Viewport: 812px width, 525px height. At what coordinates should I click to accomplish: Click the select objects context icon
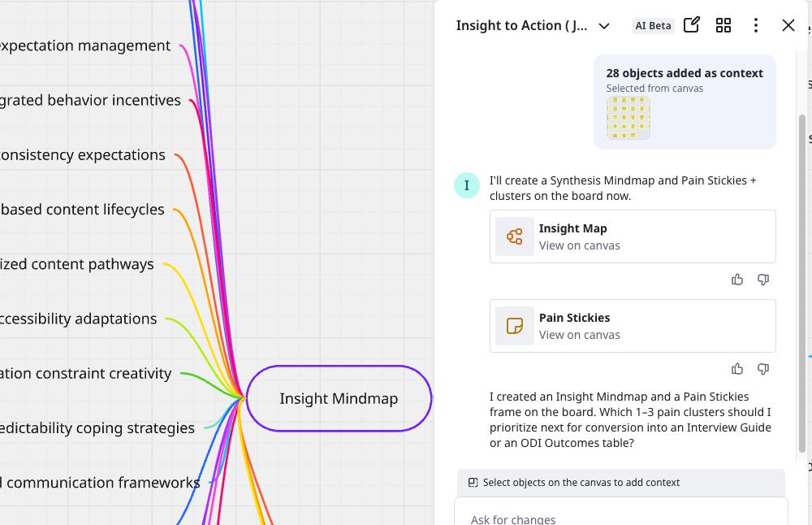[473, 483]
